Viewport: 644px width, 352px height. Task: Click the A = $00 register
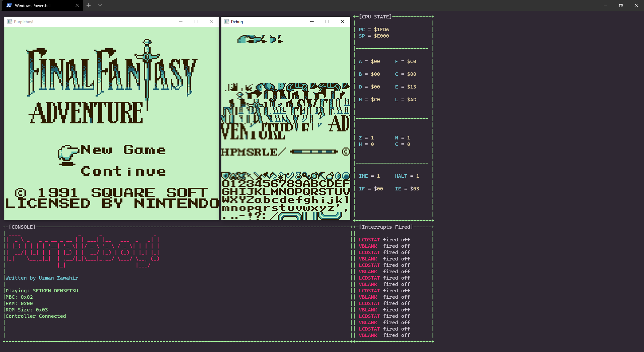click(x=369, y=61)
